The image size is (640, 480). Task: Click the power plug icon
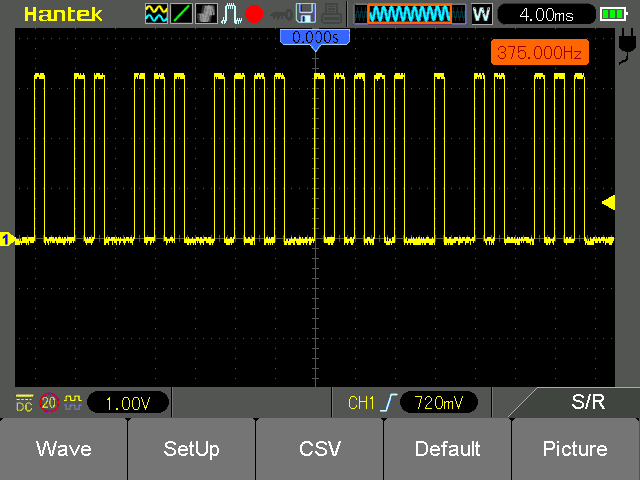(627, 47)
